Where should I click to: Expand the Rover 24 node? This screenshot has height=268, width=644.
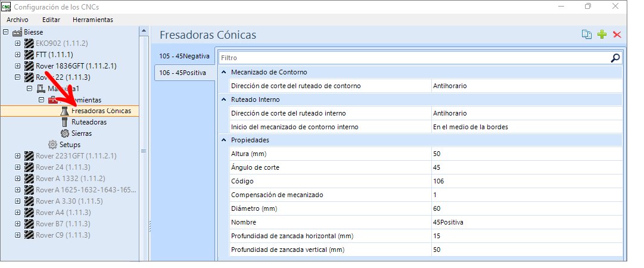17,167
